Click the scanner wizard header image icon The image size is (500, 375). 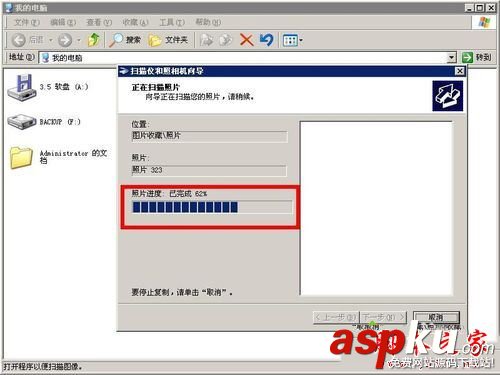(x=448, y=96)
